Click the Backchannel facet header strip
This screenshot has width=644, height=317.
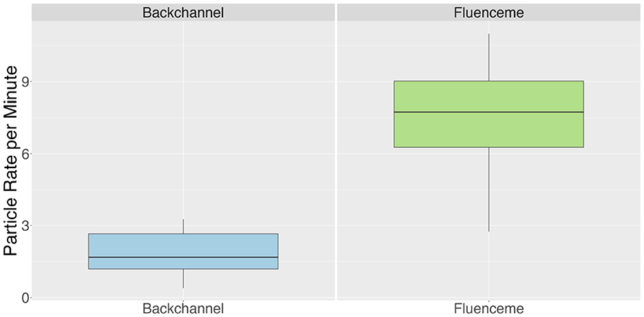[x=183, y=11]
